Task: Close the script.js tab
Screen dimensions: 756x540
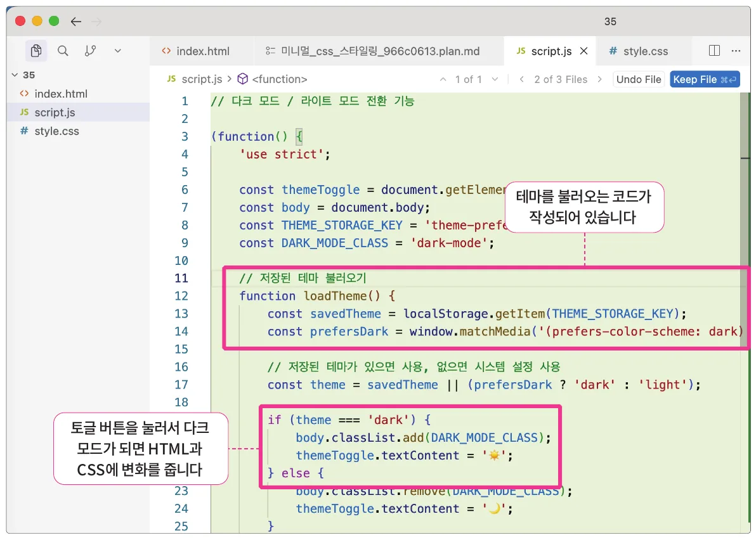Action: (583, 51)
